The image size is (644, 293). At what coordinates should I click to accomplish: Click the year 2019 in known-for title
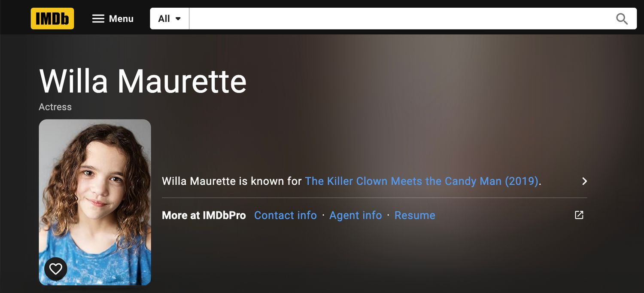pyautogui.click(x=522, y=181)
